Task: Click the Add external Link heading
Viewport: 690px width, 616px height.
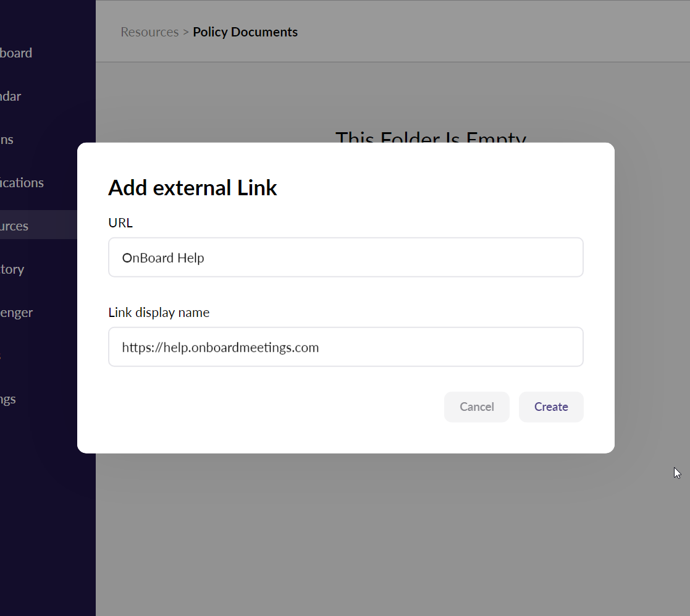Action: (x=192, y=188)
